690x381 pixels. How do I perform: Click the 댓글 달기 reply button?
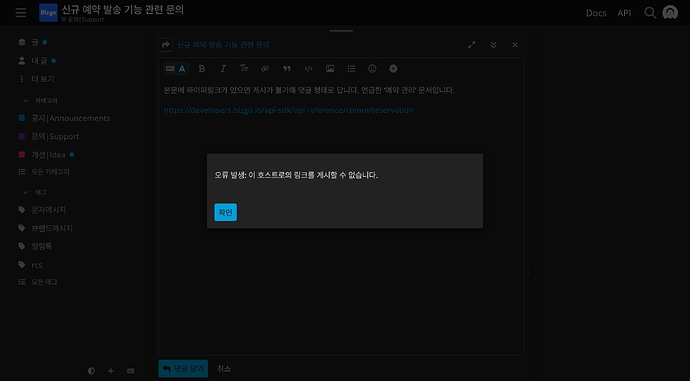(183, 369)
